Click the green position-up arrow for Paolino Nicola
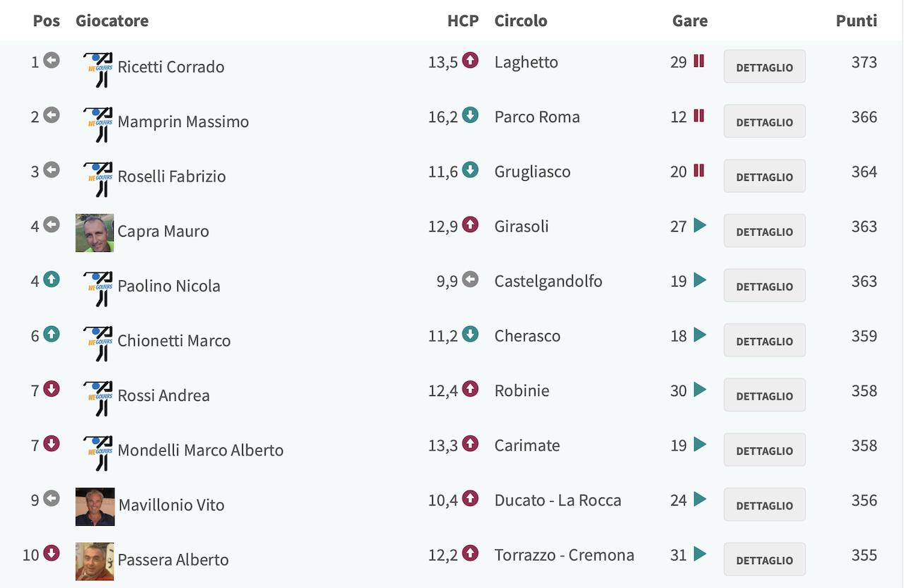The height and width of the screenshot is (588, 904). [52, 280]
